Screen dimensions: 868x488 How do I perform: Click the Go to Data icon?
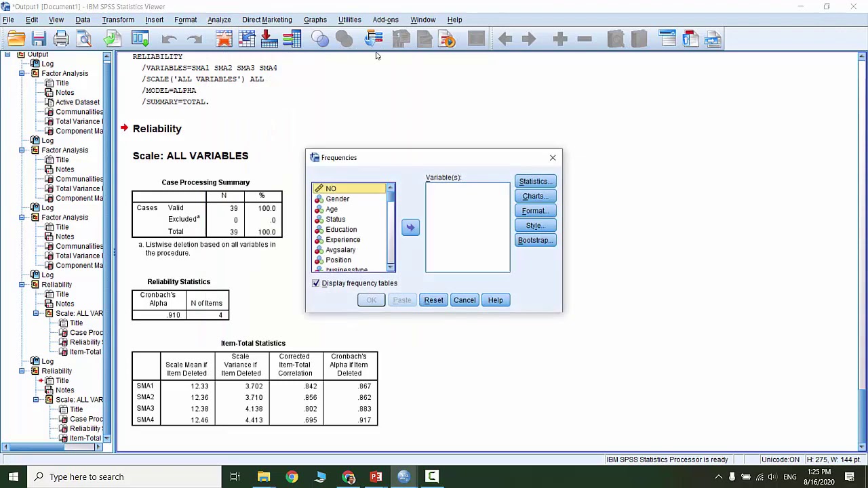click(224, 39)
